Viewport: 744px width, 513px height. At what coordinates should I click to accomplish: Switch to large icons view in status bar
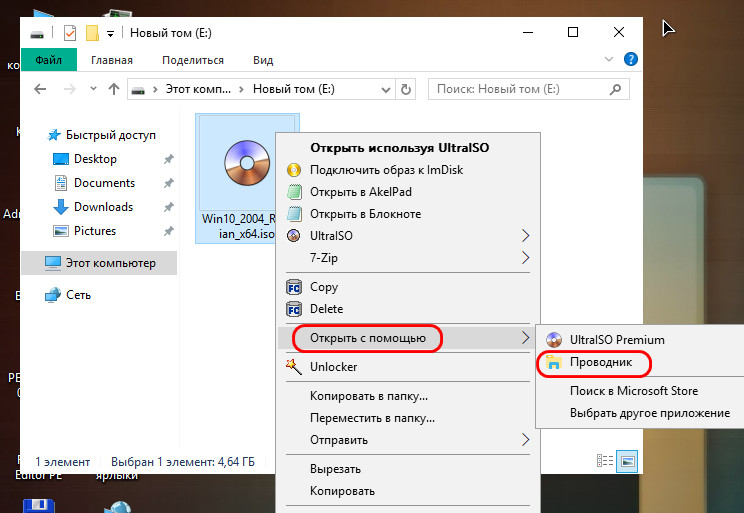point(627,461)
